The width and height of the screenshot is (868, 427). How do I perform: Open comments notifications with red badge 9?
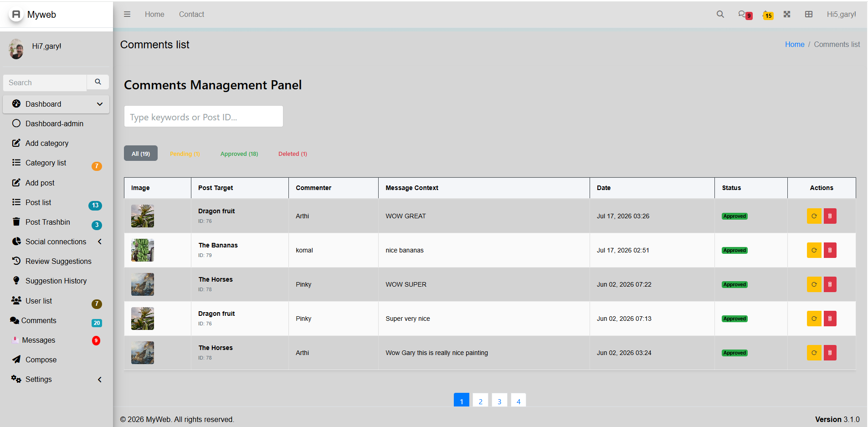[x=745, y=15]
